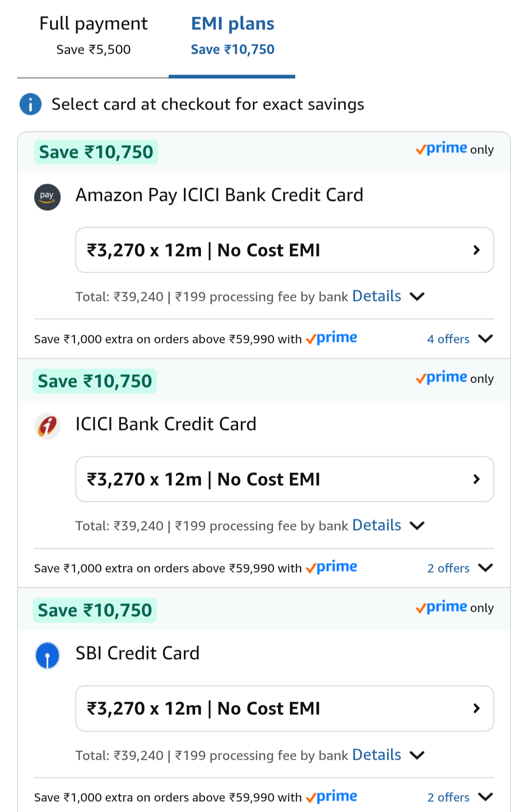528x812 pixels.
Task: Click the arrow in ICICI Bank EMI plan box
Action: pos(477,479)
